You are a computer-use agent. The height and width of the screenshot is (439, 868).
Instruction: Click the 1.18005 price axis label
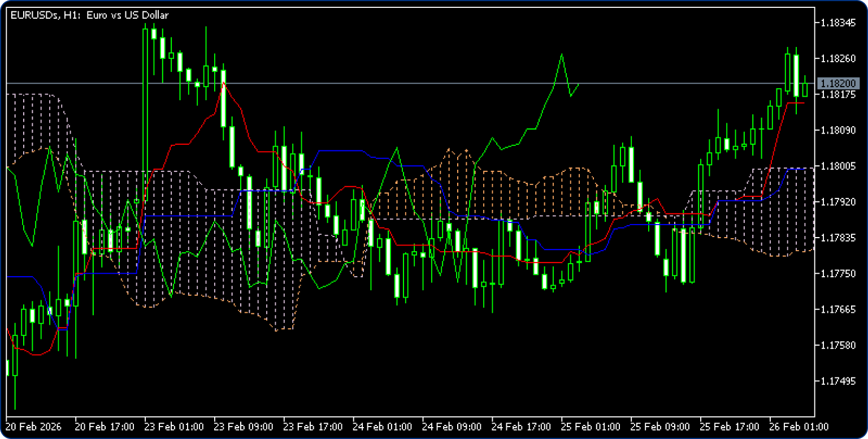coord(837,166)
